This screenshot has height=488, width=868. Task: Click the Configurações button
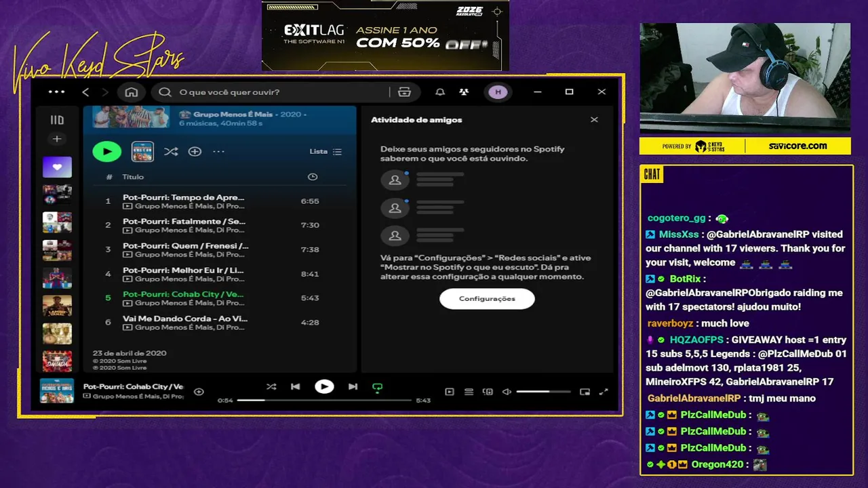click(487, 299)
